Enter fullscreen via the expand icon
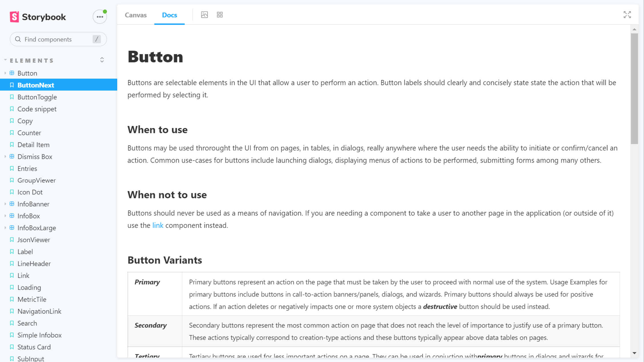This screenshot has width=644, height=362. coord(627,15)
